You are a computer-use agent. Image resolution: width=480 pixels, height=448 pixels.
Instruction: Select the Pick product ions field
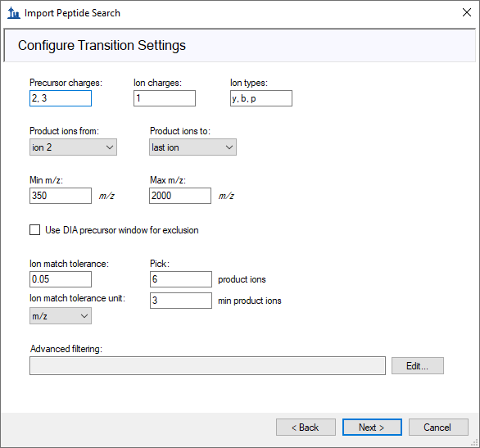tap(180, 279)
